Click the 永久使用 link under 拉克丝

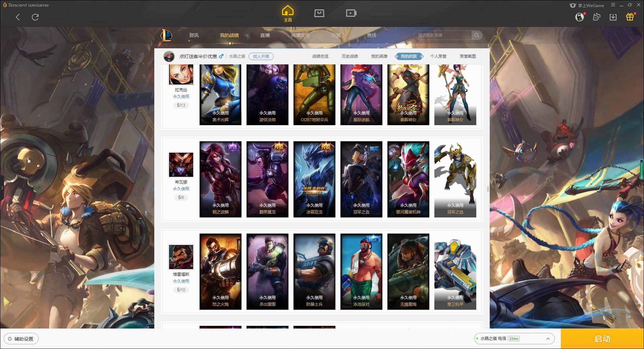[181, 97]
